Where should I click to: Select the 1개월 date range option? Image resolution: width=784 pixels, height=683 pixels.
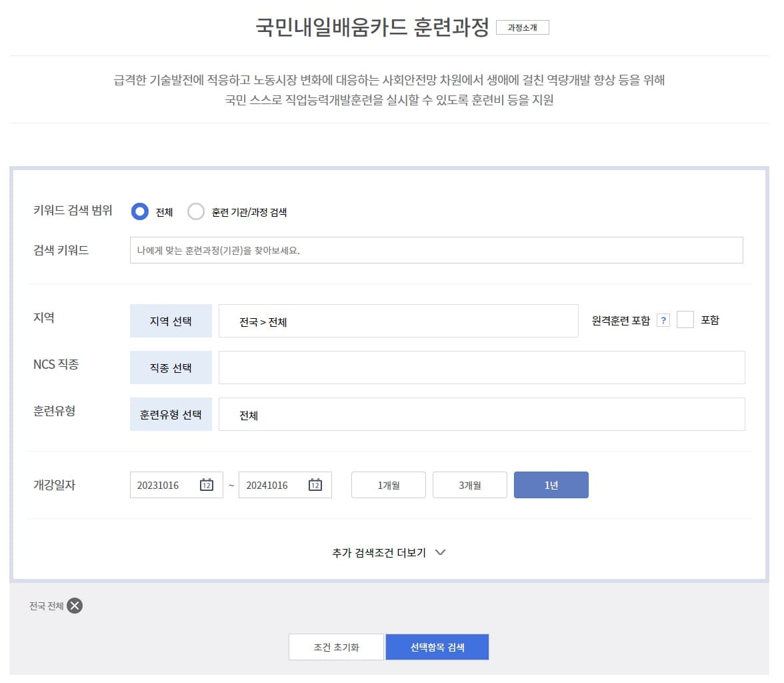click(x=388, y=485)
